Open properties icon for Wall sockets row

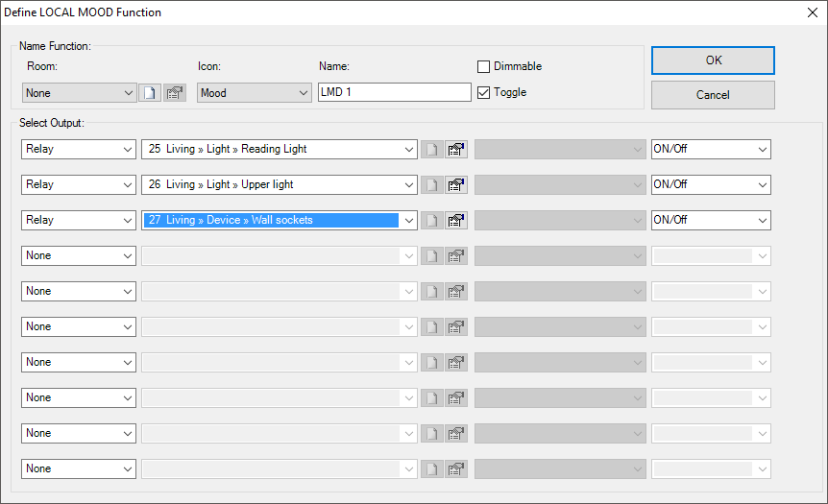tap(456, 221)
